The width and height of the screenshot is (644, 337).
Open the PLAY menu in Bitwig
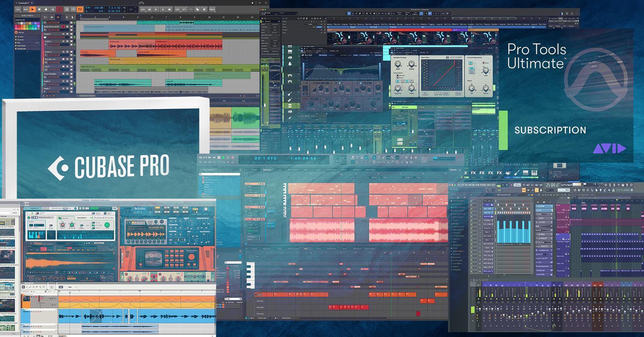tap(26, 9)
